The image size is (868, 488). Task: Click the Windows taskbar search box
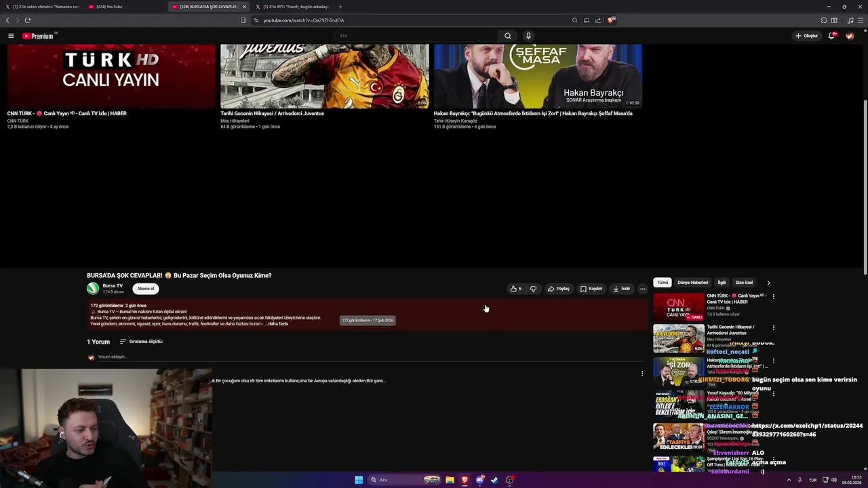point(403,480)
